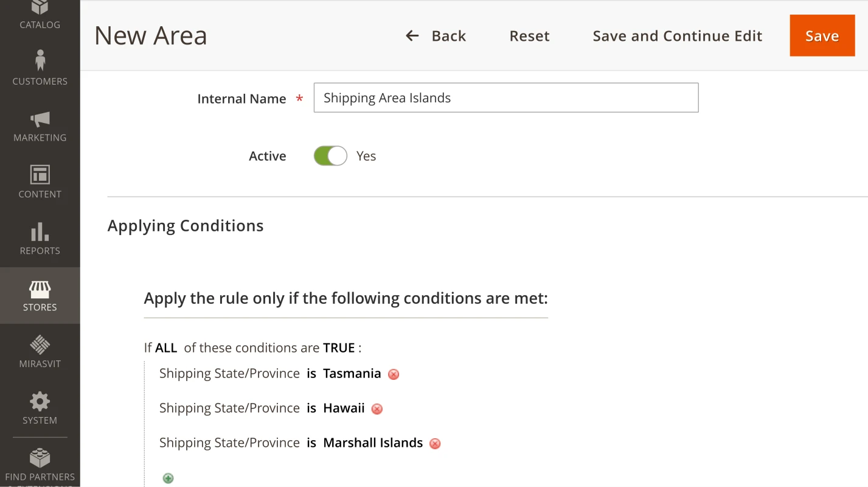The width and height of the screenshot is (868, 487).
Task: Open the Catalog sidebar icon
Action: [x=40, y=9]
